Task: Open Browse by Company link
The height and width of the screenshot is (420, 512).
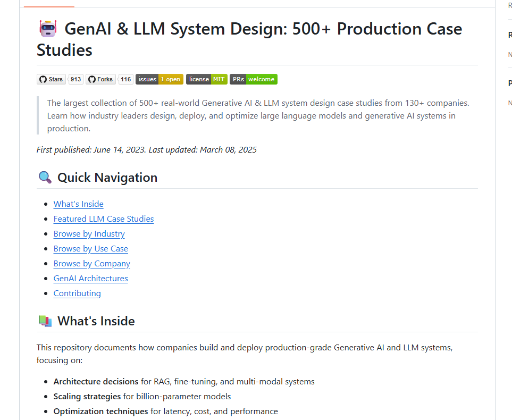Action: 92,264
